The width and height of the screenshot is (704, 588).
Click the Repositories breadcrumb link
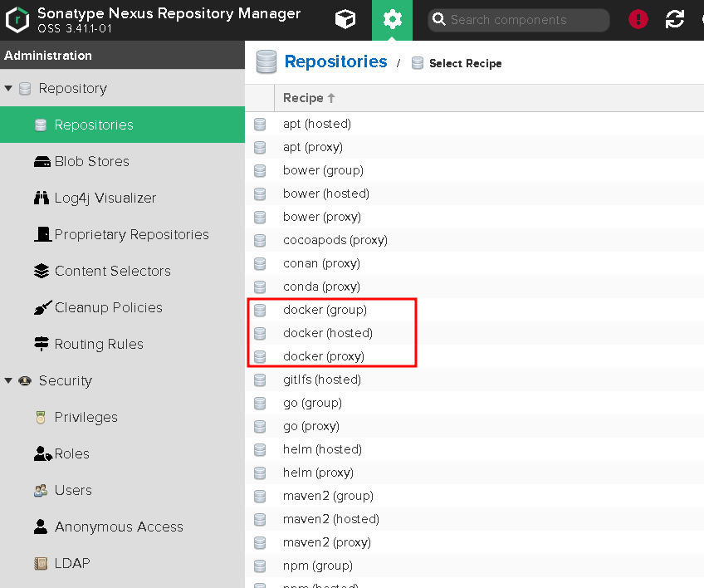pyautogui.click(x=336, y=61)
